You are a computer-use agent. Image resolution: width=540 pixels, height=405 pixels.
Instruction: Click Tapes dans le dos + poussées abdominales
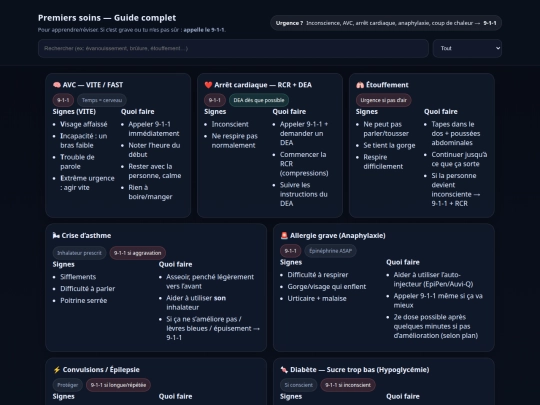click(x=456, y=134)
